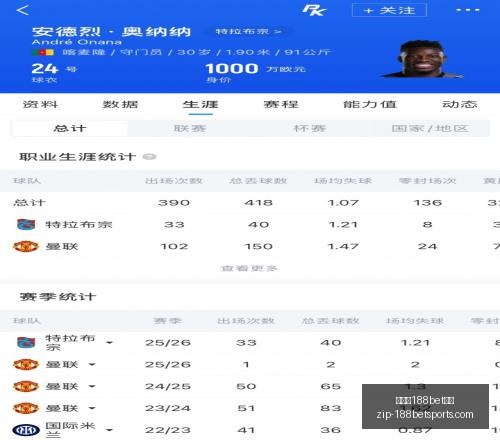Expand the 特拉布宗 25/26 season row

[x=109, y=343]
